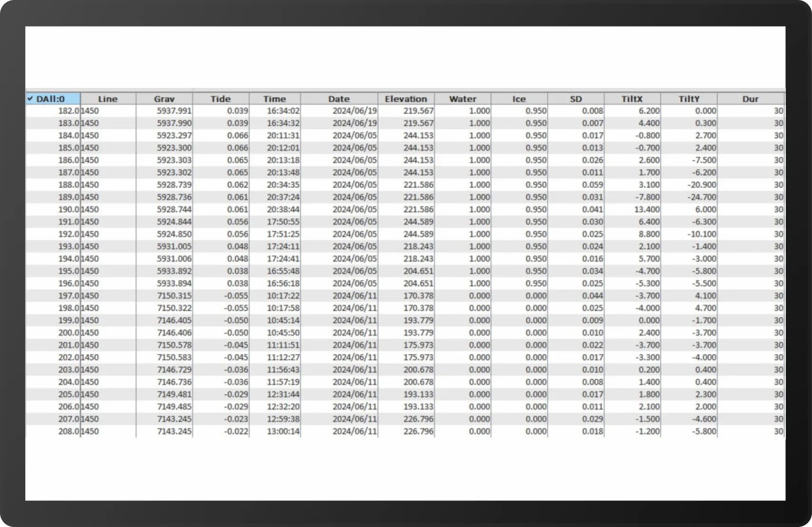This screenshot has height=527, width=812.
Task: Click the SD column header
Action: click(576, 99)
